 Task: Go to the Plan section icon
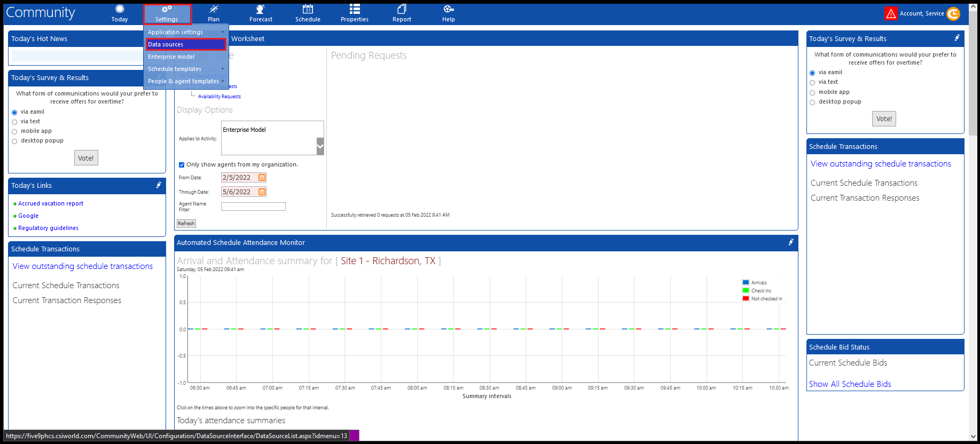coord(214,9)
